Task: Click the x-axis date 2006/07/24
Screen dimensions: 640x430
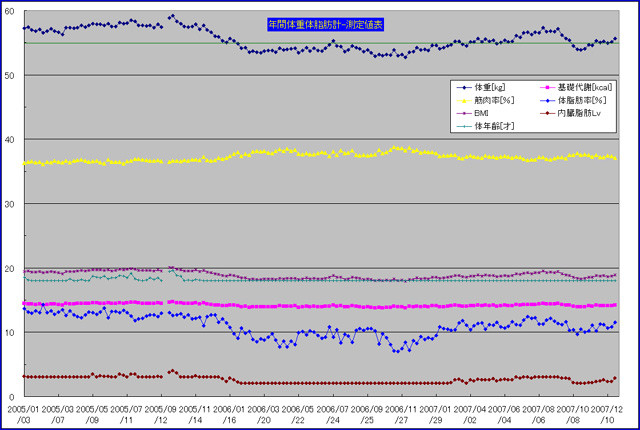Action: (x=332, y=414)
